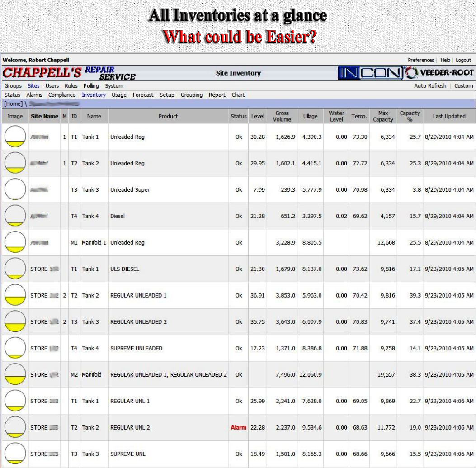
Task: Click the REGULAR UNLEADED 1 tank icon
Action: (x=15, y=295)
